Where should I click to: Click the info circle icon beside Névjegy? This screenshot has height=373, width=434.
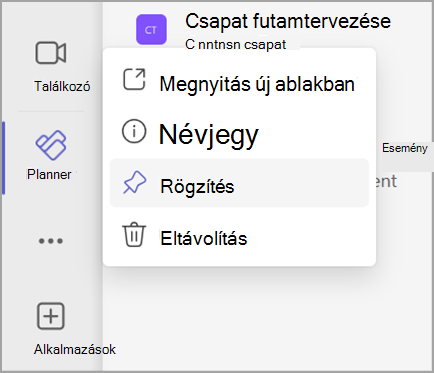tap(134, 131)
